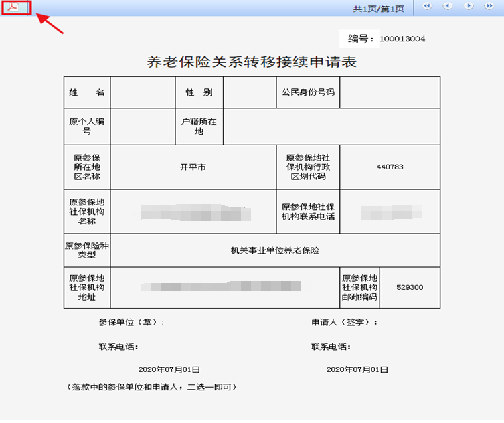Screen dimensions: 504x423
Task: Click the form number 100013004
Action: point(402,39)
